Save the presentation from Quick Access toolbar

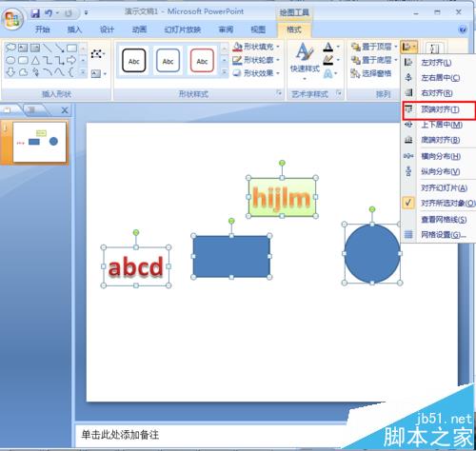[35, 13]
